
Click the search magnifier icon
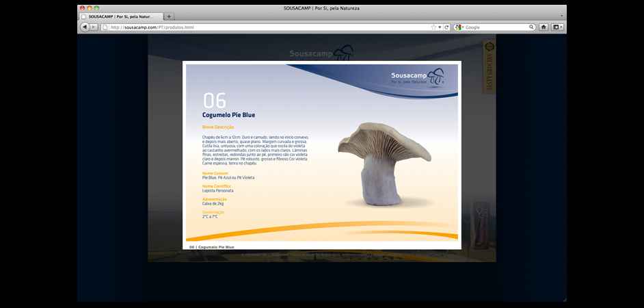pyautogui.click(x=531, y=27)
